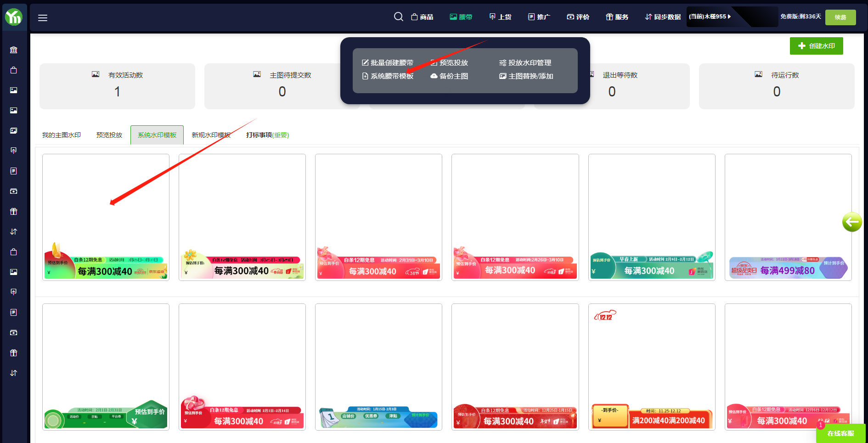Screen dimensions: 868x443
Task: Click the green back arrow icon
Action: pyautogui.click(x=851, y=222)
